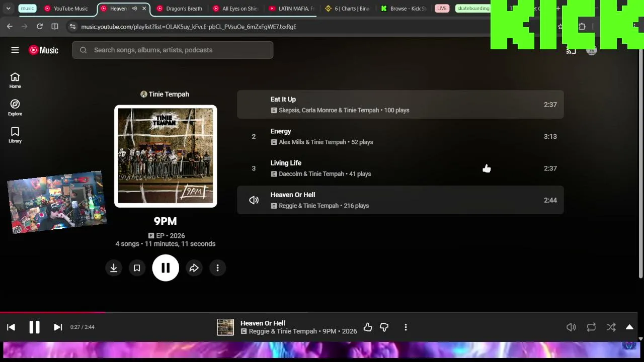
Task: Cast to a device
Action: tap(571, 50)
